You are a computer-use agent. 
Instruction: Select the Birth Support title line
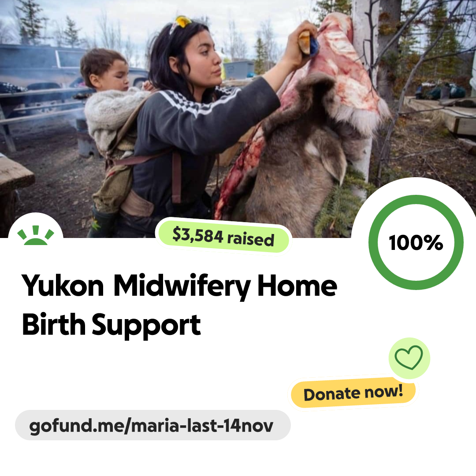click(112, 325)
